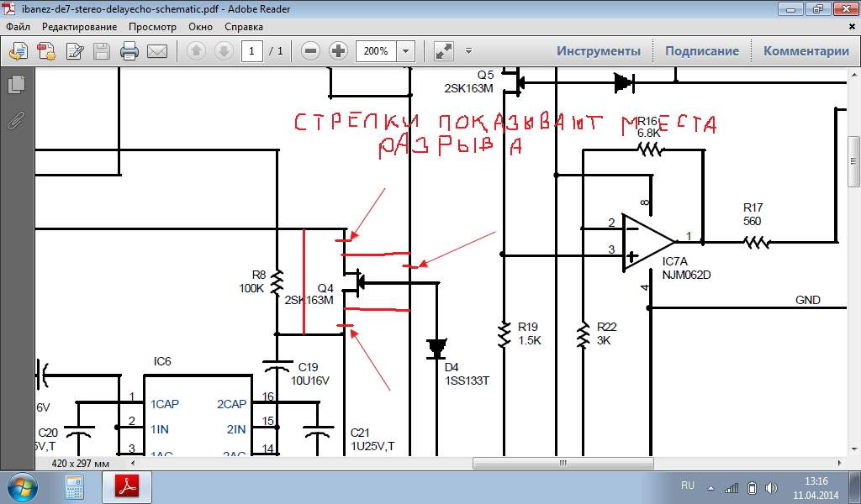The height and width of the screenshot is (504, 861).
Task: Open toolbar customization small arrow dropdown
Action: (468, 51)
